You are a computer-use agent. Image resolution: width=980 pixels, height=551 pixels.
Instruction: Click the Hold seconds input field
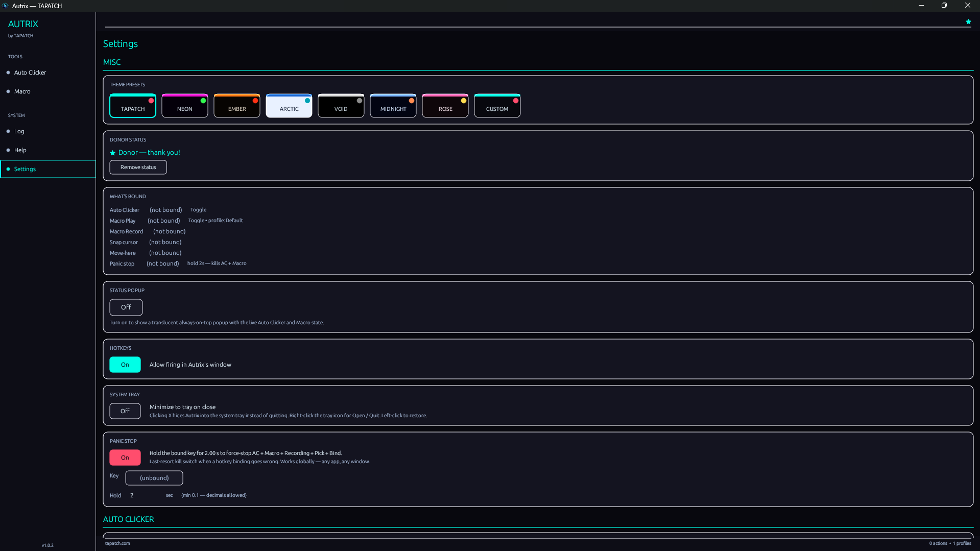click(x=145, y=495)
